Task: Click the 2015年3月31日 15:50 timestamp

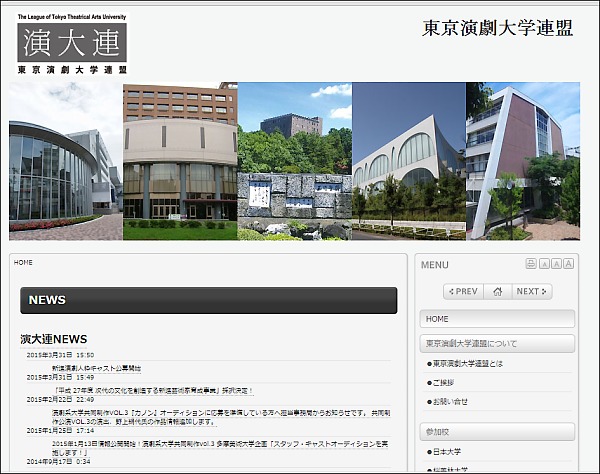Action: 60,355
